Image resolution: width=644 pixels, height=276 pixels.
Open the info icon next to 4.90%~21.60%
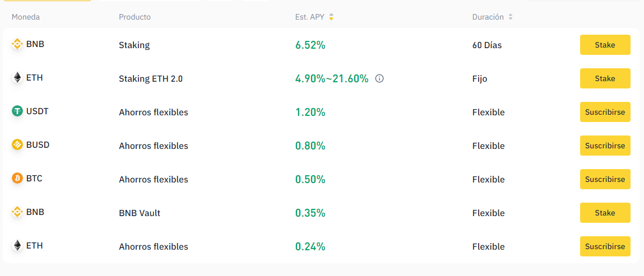379,78
